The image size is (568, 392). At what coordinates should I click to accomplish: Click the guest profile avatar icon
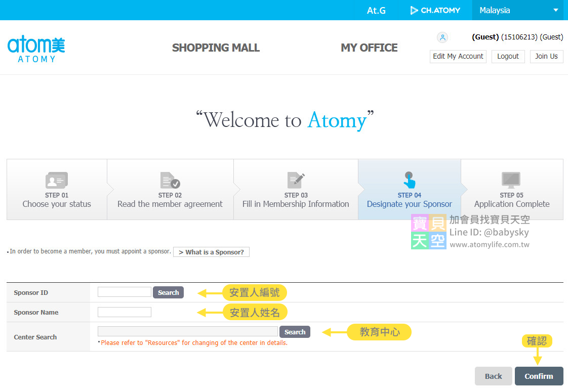click(x=442, y=37)
